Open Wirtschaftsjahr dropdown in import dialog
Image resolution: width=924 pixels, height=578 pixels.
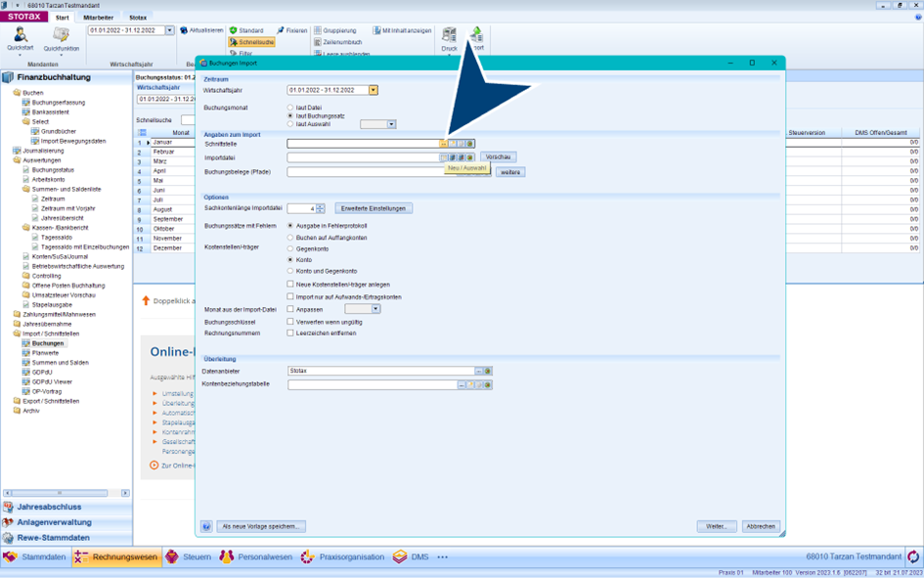point(374,90)
